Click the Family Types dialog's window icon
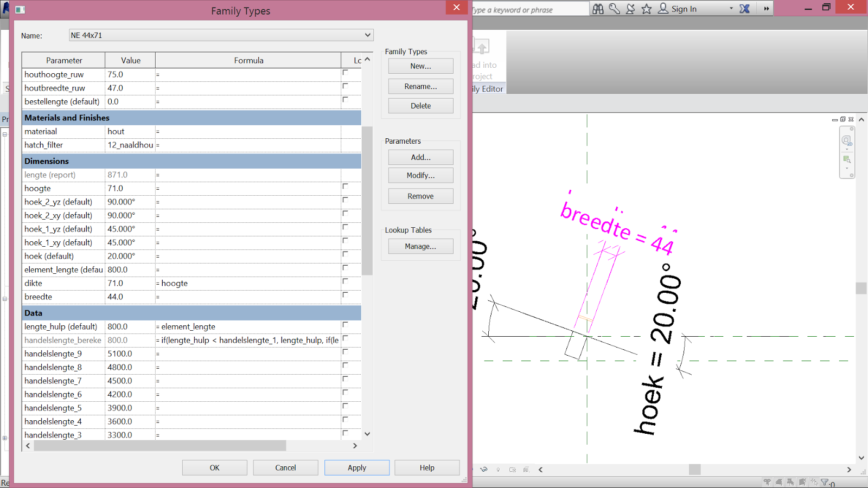Viewport: 868px width, 488px height. pos(20,10)
